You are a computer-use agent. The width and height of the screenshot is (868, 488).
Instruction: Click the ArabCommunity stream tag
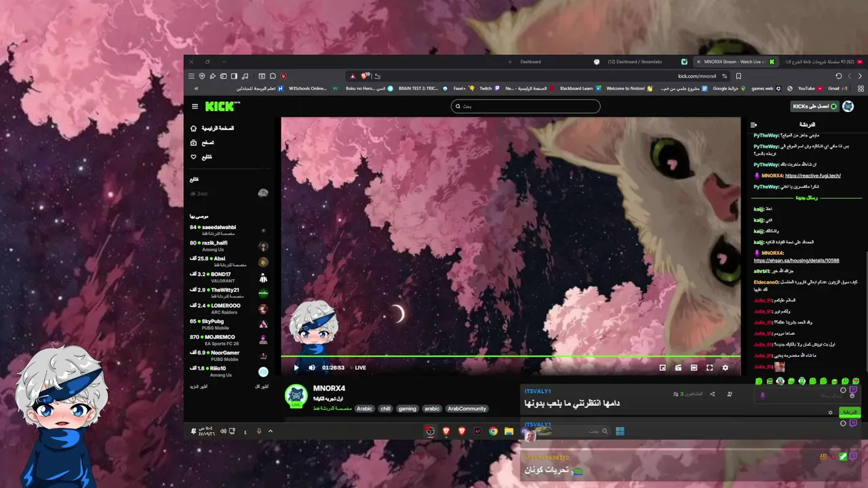(x=467, y=409)
